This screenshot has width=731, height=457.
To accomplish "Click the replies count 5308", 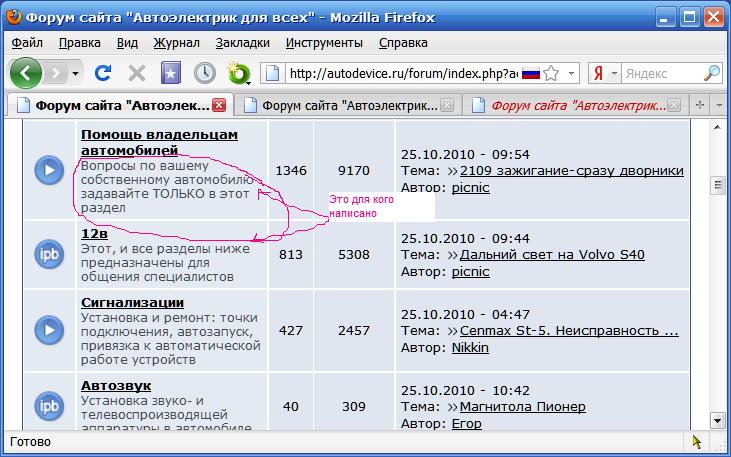I will click(x=354, y=255).
